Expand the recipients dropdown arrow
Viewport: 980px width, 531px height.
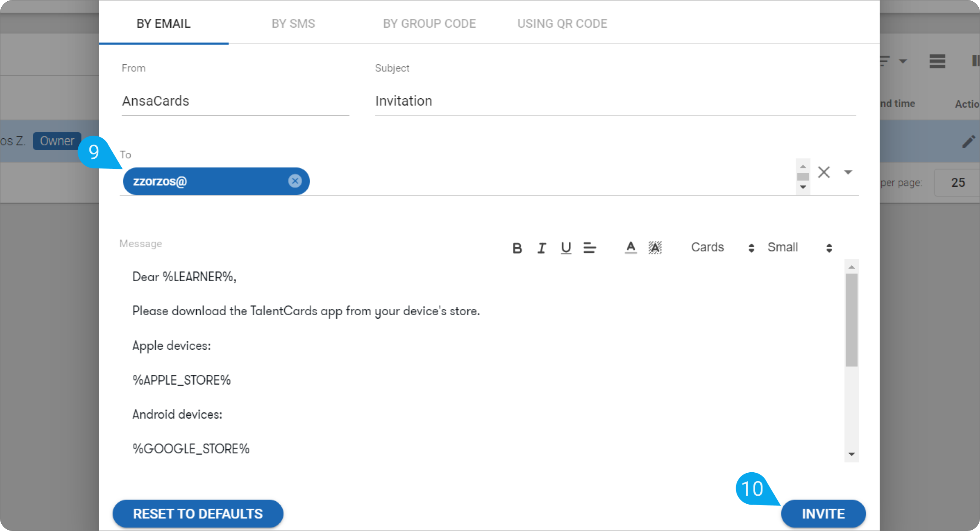[x=848, y=172]
